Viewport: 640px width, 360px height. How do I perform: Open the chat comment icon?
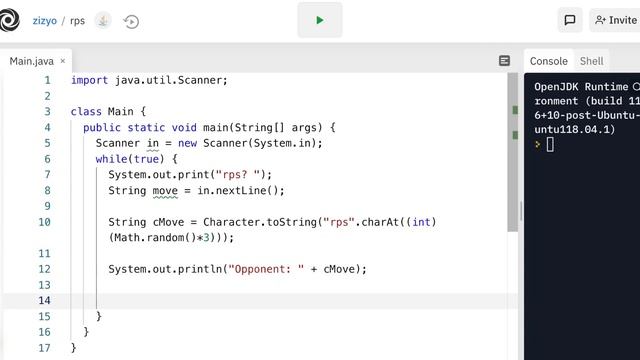570,20
